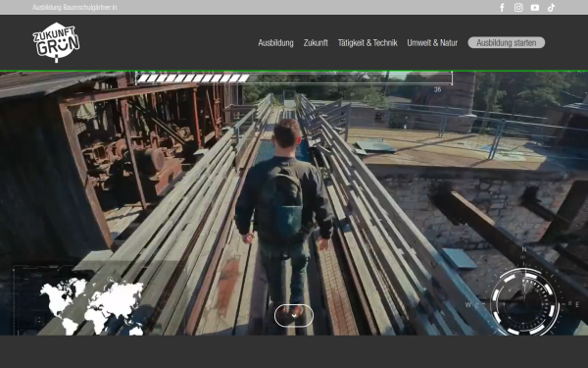The width and height of the screenshot is (588, 368).
Task: Open the Instagram profile icon
Action: coord(518,8)
